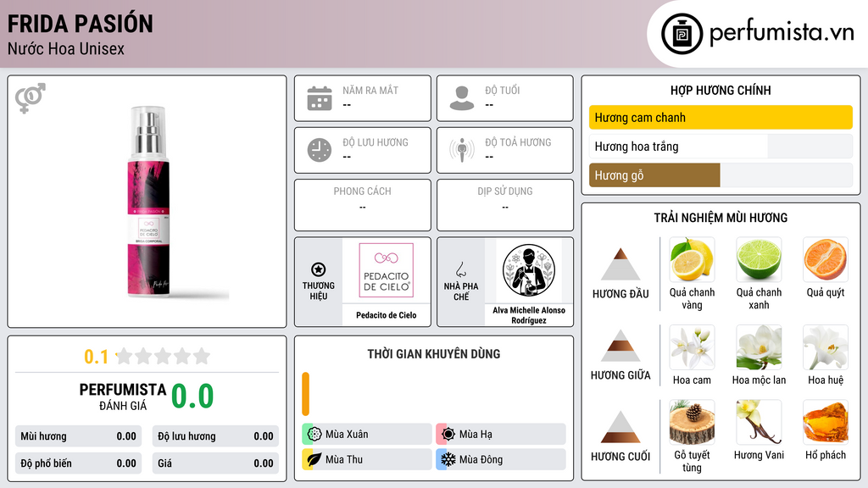Click the Nước Hoa Unisex subtitle

point(66,48)
